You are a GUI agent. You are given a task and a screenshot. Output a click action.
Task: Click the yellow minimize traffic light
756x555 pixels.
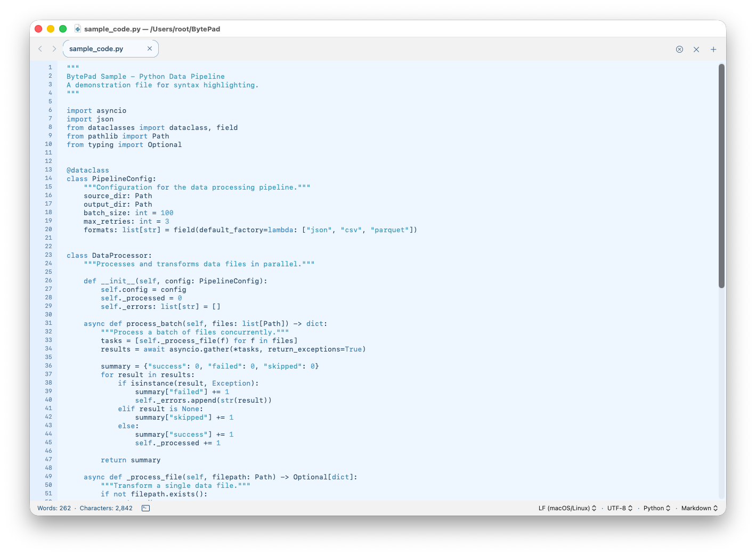click(x=50, y=28)
